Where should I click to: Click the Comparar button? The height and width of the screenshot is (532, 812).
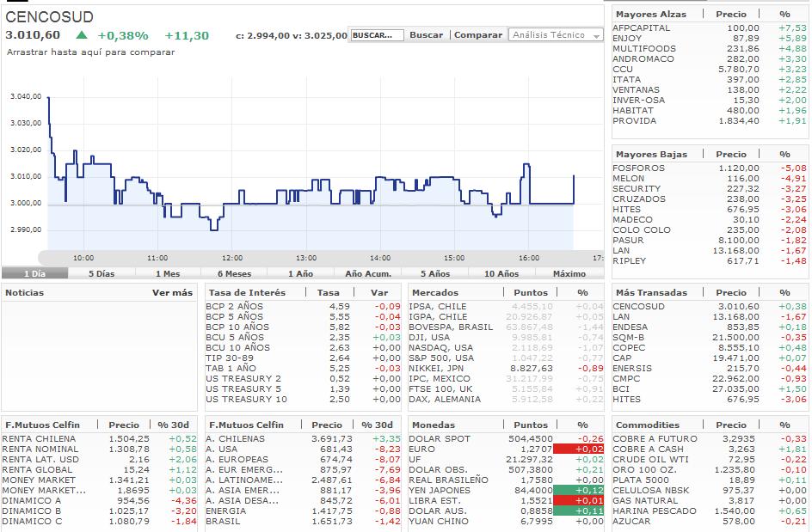pyautogui.click(x=478, y=35)
